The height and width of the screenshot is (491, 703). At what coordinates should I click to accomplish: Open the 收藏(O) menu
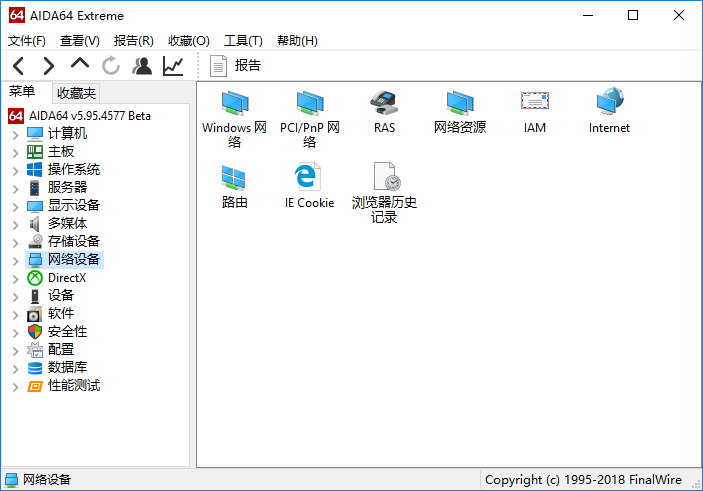[189, 41]
